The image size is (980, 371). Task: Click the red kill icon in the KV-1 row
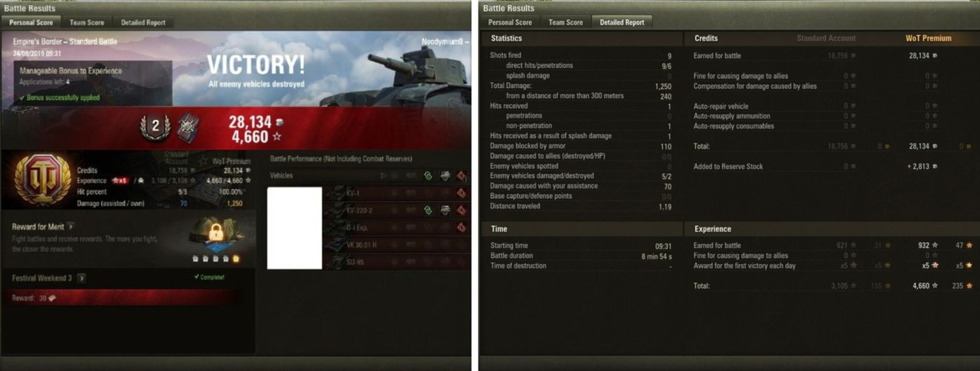pyautogui.click(x=462, y=193)
